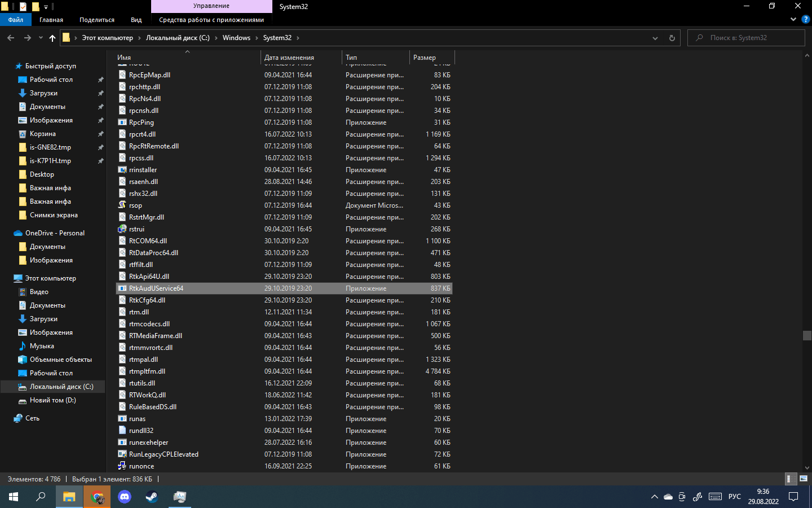Switch to the Поделиться ribbon tab
Screen dimensions: 812x508
[97, 20]
